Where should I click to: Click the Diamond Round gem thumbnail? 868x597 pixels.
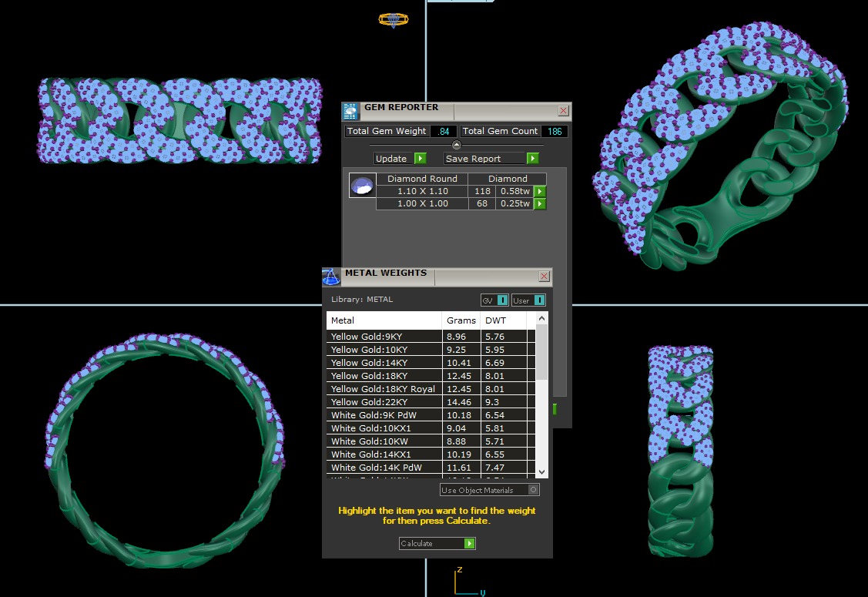[x=362, y=186]
